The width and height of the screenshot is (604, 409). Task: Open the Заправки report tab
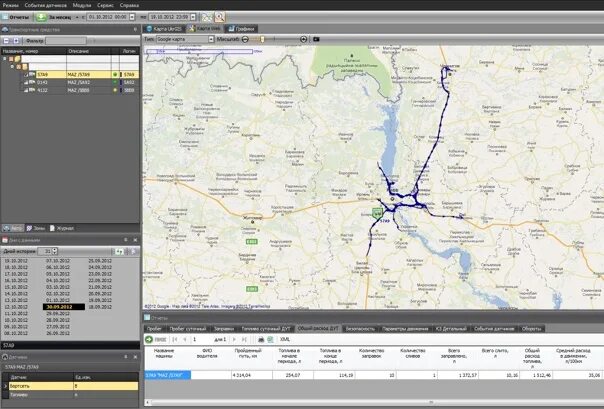point(224,329)
